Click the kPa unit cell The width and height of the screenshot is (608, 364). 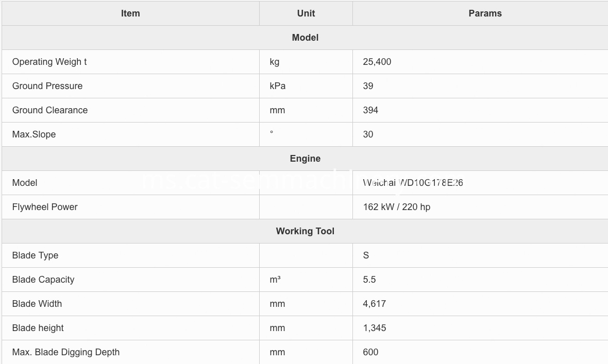point(306,86)
